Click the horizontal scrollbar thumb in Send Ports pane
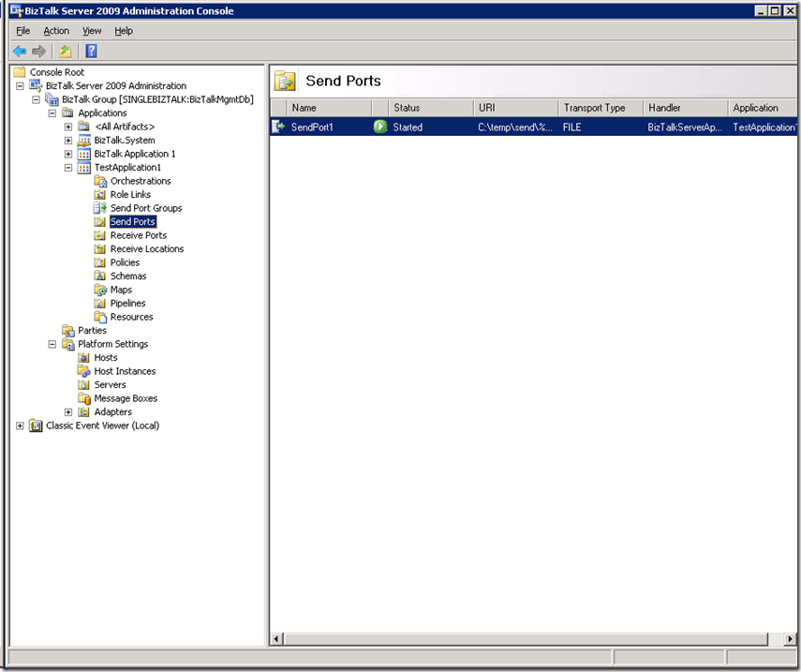This screenshot has height=672, width=801. [526, 639]
